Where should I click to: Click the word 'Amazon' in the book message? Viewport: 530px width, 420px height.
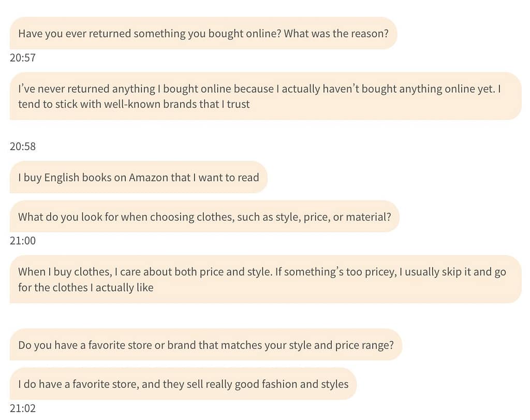(x=148, y=178)
